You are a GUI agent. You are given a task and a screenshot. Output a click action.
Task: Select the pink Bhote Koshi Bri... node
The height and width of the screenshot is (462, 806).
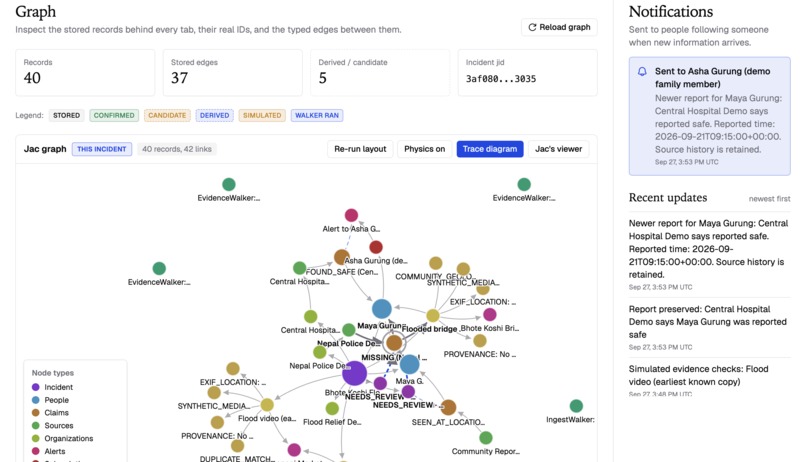(x=490, y=314)
